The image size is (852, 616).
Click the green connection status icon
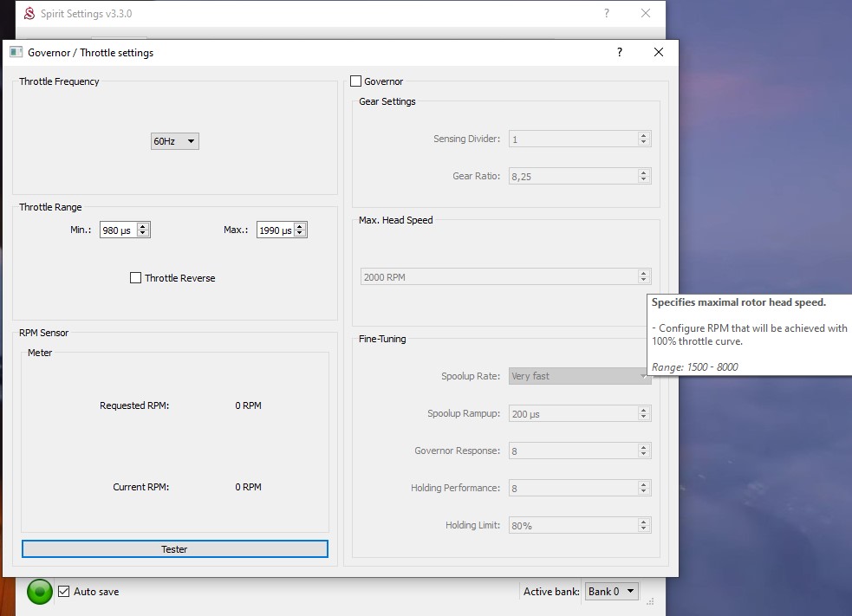click(40, 592)
